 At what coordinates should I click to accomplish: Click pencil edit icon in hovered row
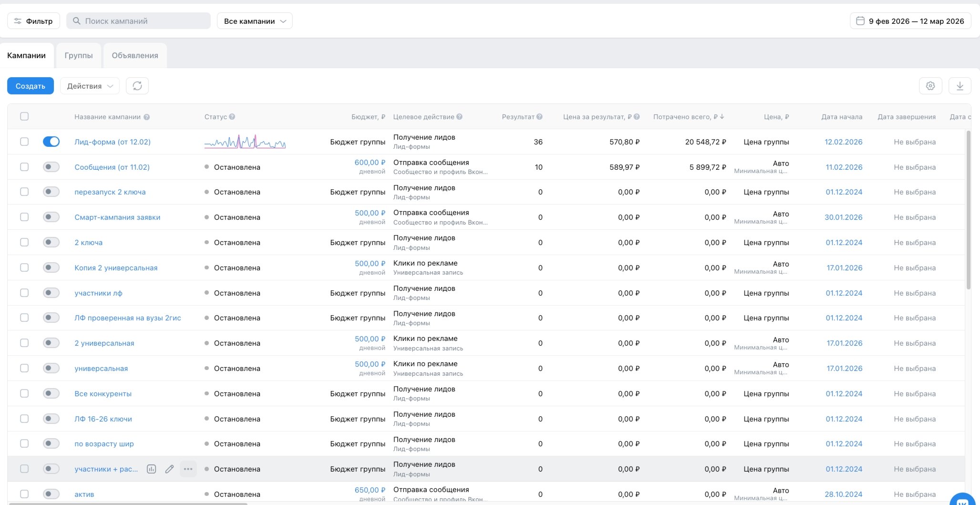coord(169,469)
